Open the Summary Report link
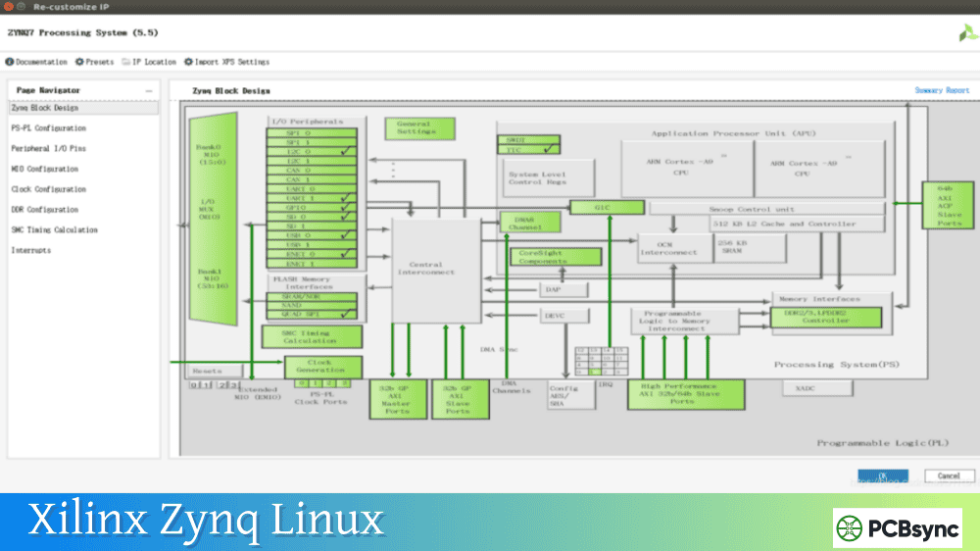 942,90
